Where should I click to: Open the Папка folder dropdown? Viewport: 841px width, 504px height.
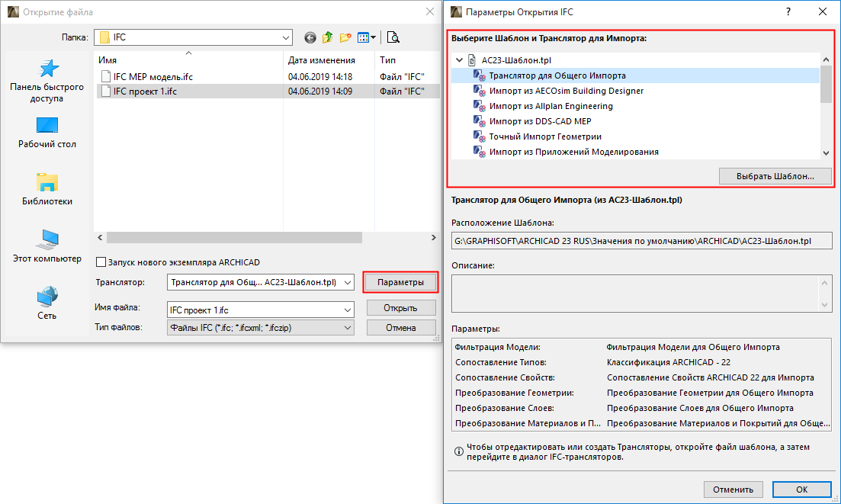(286, 37)
